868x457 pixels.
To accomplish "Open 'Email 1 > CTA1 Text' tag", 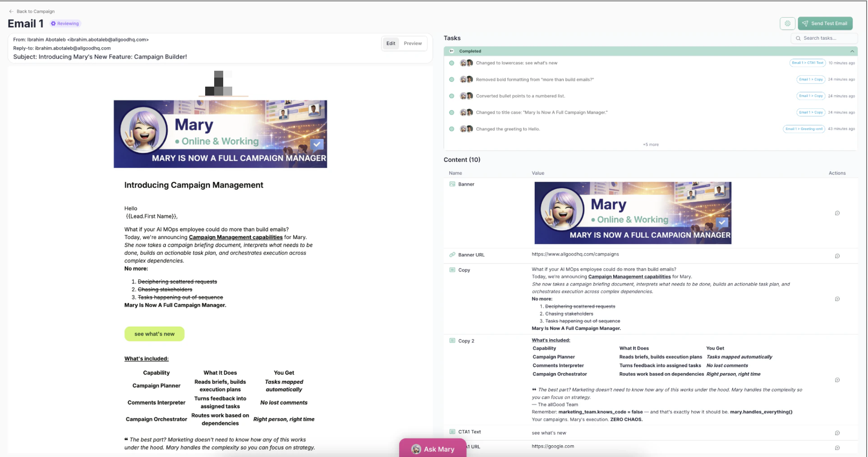I will coord(808,63).
